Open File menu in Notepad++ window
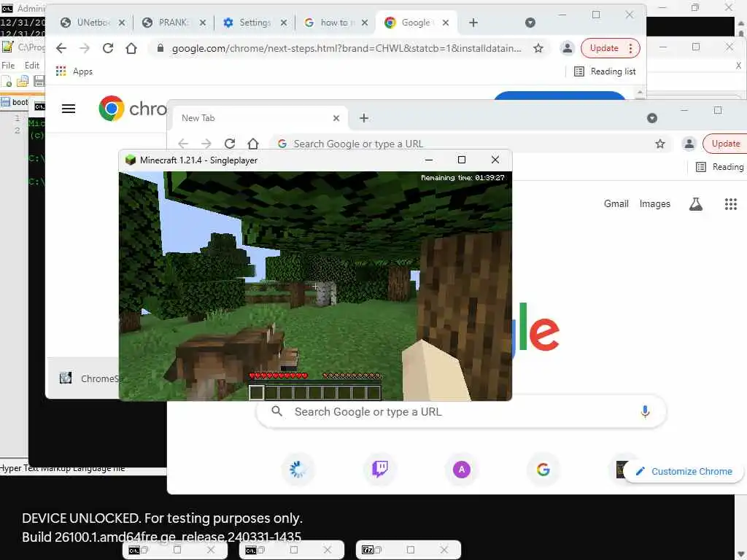This screenshot has height=560, width=747. pyautogui.click(x=8, y=65)
